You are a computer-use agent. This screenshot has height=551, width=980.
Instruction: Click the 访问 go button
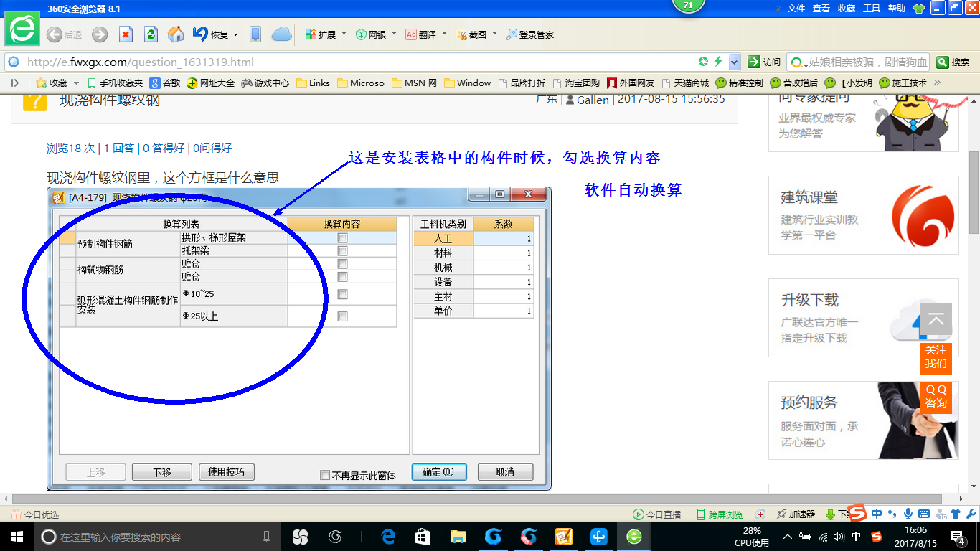coord(764,62)
